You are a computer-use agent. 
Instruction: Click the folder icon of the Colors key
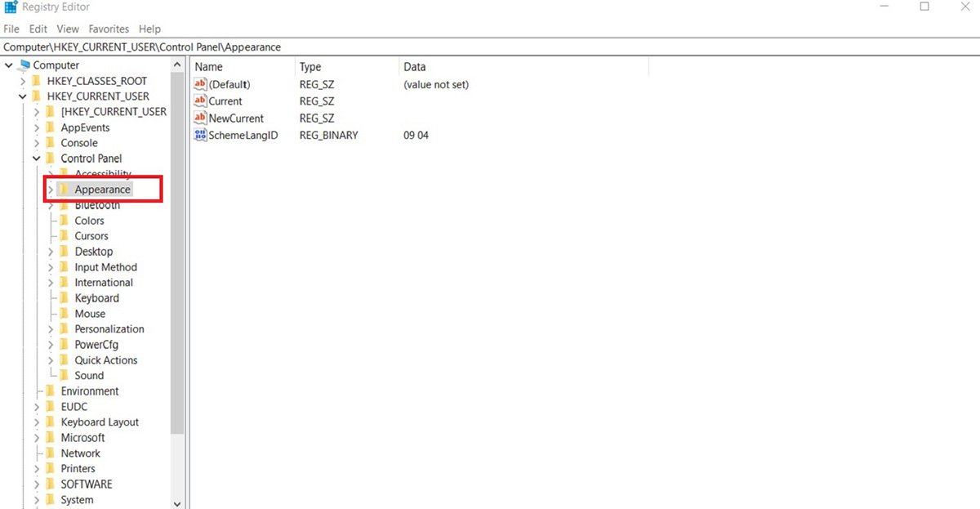(64, 220)
